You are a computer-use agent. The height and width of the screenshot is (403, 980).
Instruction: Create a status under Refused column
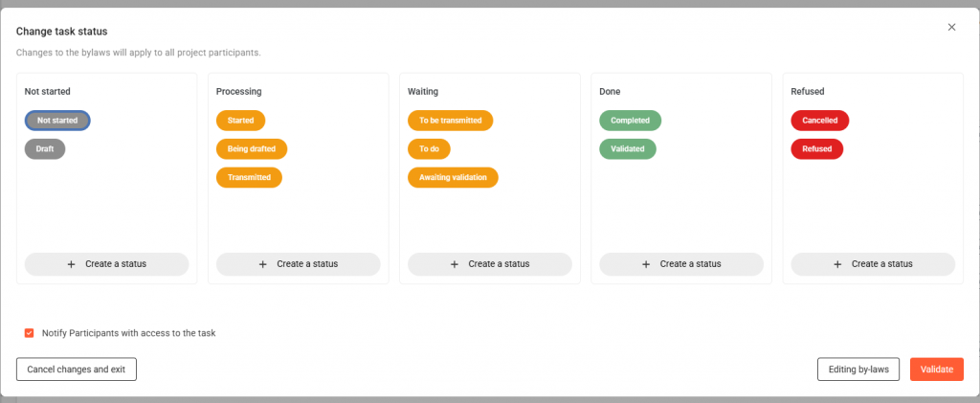click(872, 264)
